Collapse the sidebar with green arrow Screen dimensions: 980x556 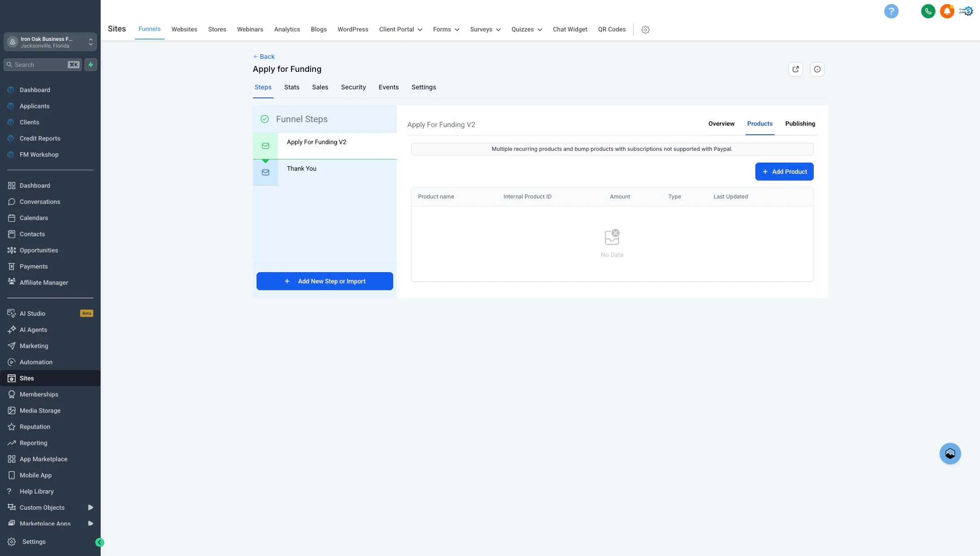click(x=100, y=543)
